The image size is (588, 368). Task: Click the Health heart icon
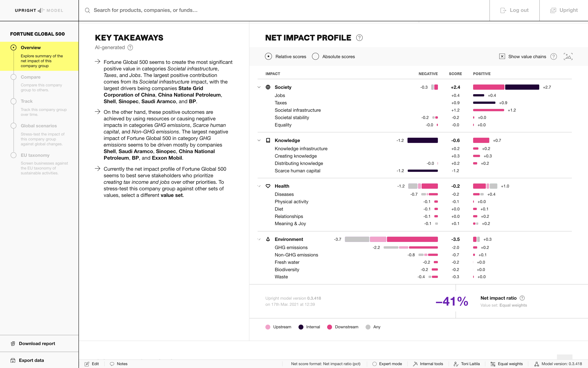point(268,186)
